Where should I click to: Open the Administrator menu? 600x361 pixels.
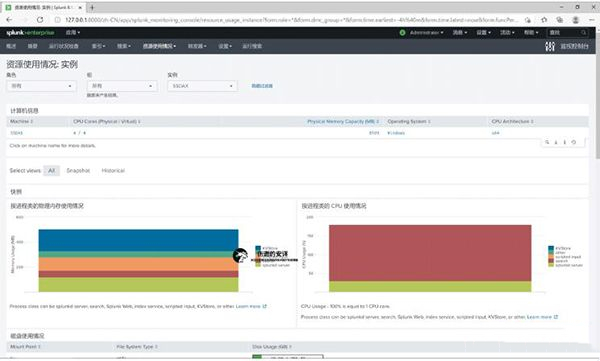click(427, 33)
